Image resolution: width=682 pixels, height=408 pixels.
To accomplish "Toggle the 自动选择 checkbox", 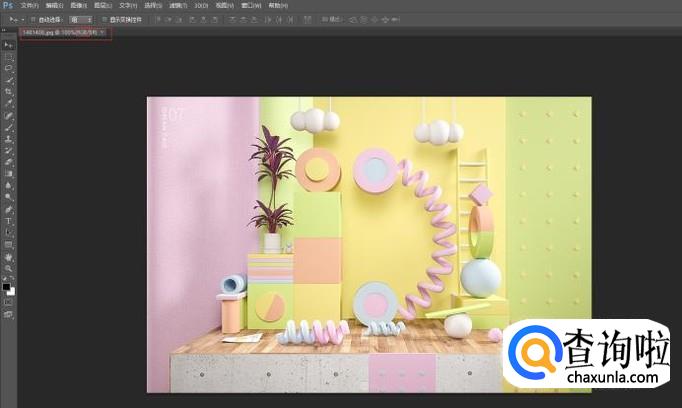I will tap(33, 19).
